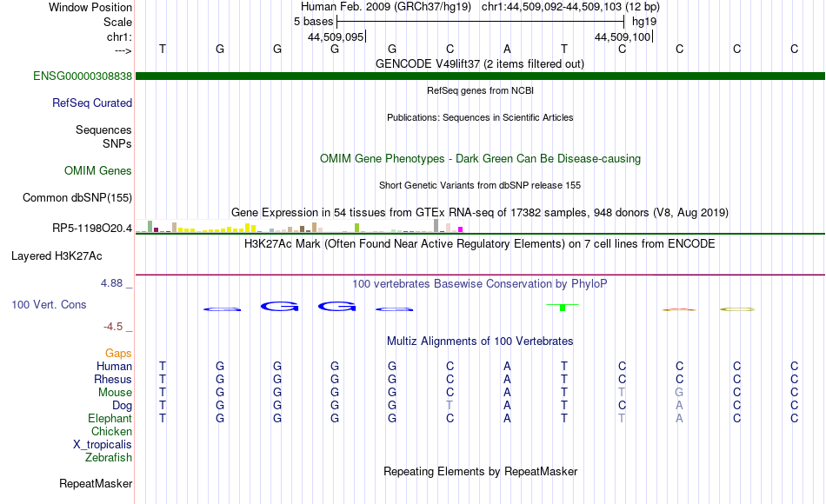Select the Elephant species row label

tap(110, 418)
